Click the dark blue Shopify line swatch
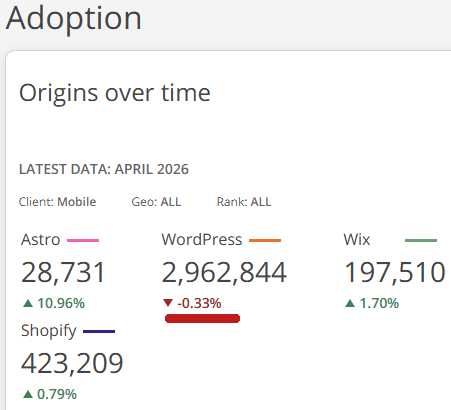The height and width of the screenshot is (410, 451). [x=99, y=331]
